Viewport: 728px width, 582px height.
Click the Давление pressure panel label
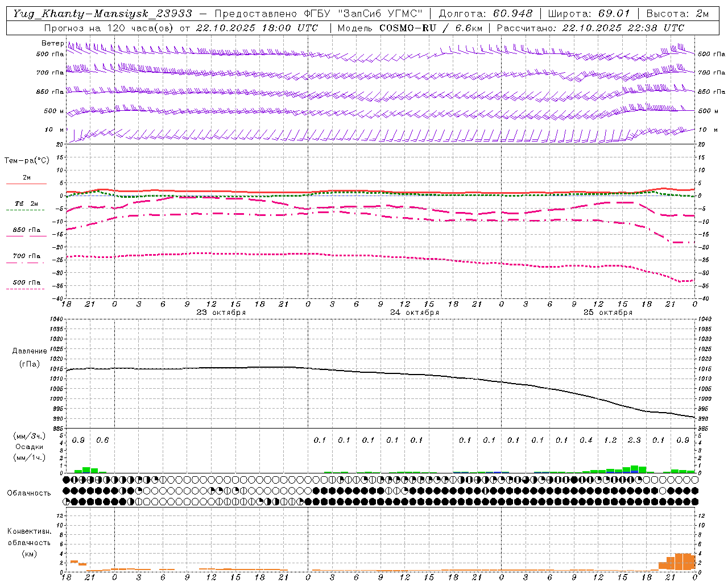click(30, 351)
